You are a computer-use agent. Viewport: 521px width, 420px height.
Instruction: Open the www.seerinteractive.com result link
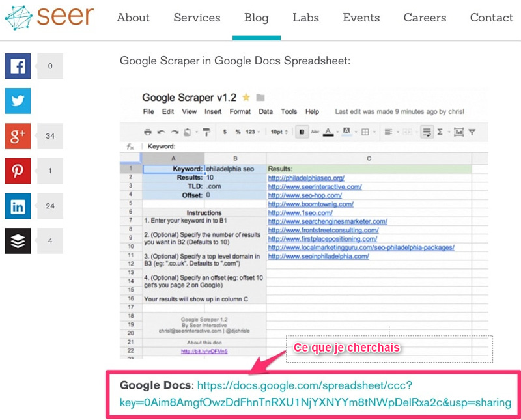(x=315, y=187)
